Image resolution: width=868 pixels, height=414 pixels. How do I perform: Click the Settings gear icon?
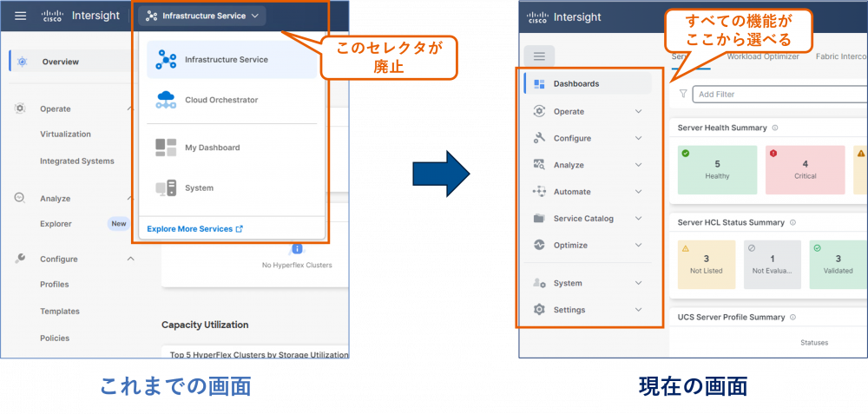[x=539, y=309]
